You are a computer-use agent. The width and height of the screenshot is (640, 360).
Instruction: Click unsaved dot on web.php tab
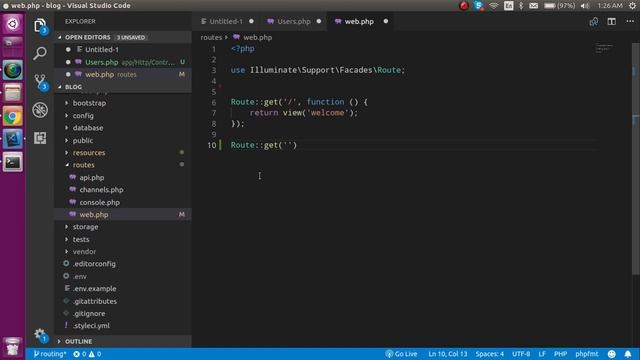point(386,21)
